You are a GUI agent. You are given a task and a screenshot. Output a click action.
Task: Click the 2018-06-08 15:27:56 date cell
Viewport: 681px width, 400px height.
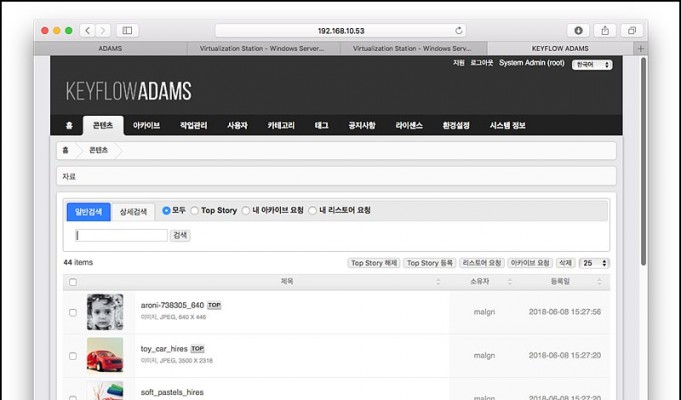pyautogui.click(x=565, y=312)
